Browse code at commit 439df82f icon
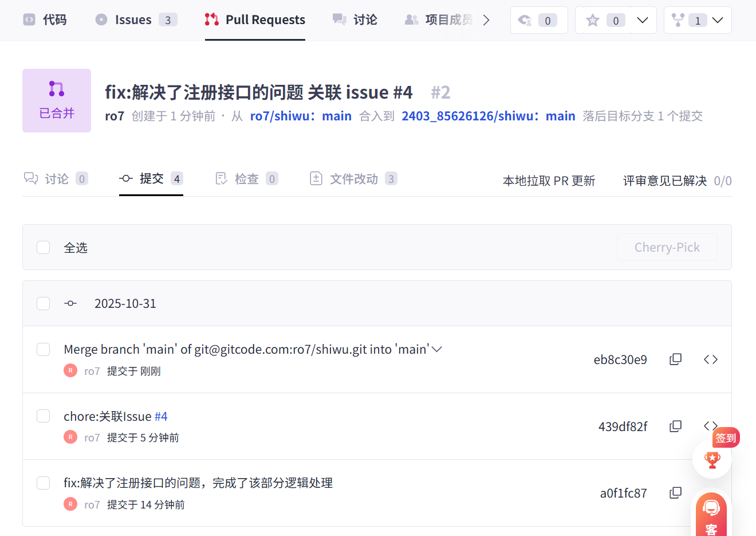 coord(711,425)
